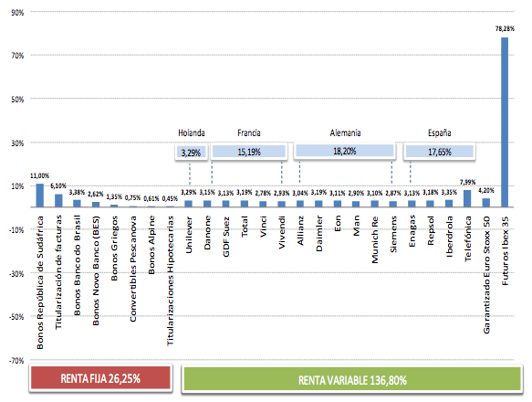Click the 7,99% data label
The height and width of the screenshot is (402, 532).
click(x=467, y=183)
